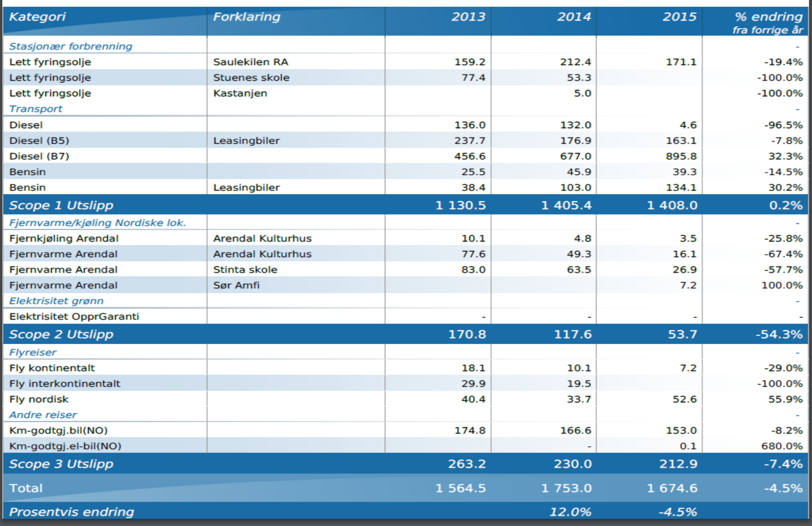Click the 12.0% Prosentvis endring value
The image size is (812, 526).
(x=570, y=512)
